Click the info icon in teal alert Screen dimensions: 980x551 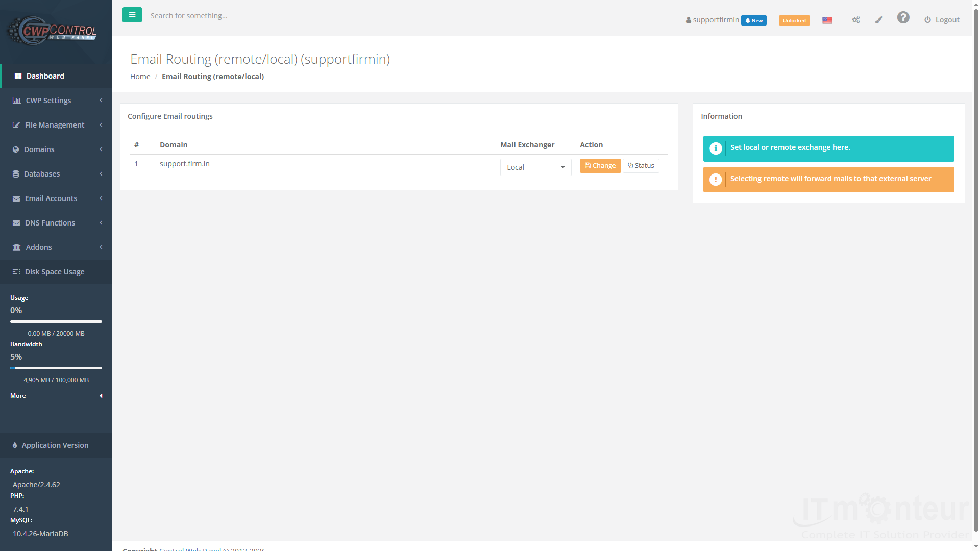pyautogui.click(x=716, y=148)
